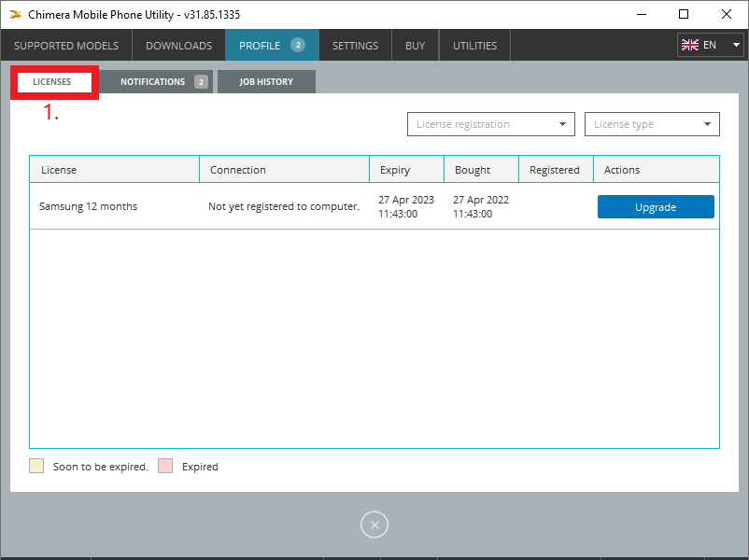Close the Chimera window with title bar X

727,14
